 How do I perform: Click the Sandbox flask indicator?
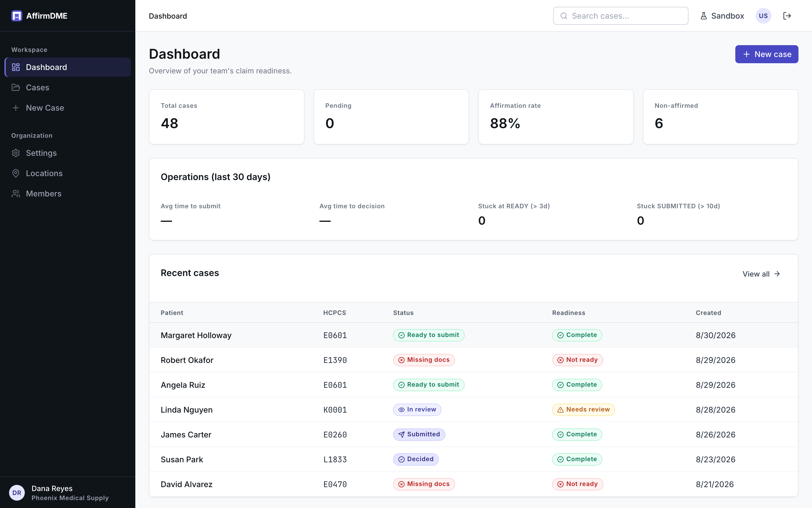point(722,16)
